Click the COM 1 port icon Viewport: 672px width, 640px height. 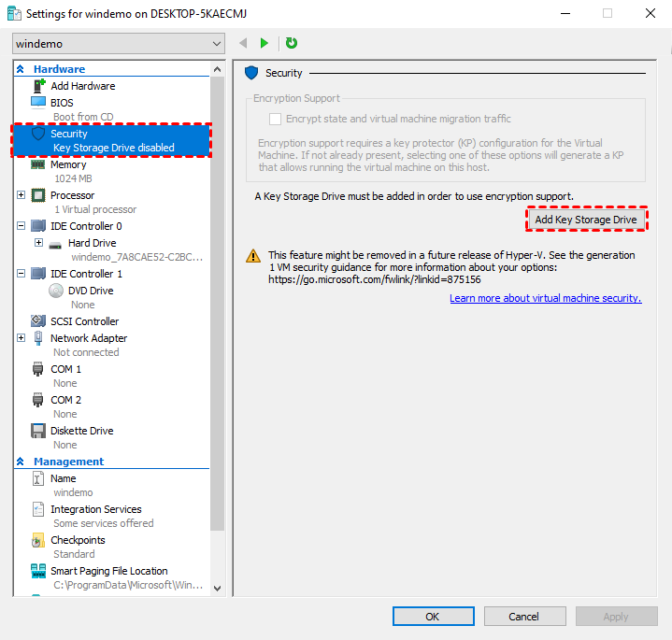coord(37,369)
